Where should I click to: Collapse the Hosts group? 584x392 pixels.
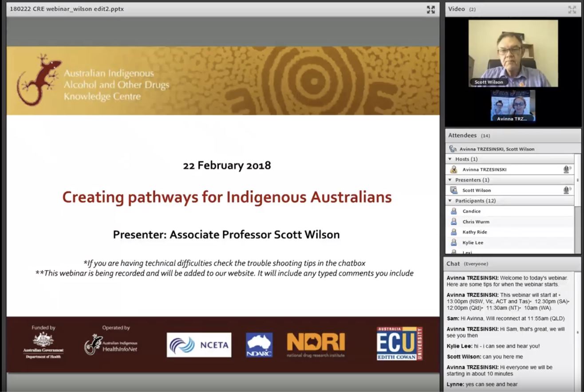click(450, 159)
